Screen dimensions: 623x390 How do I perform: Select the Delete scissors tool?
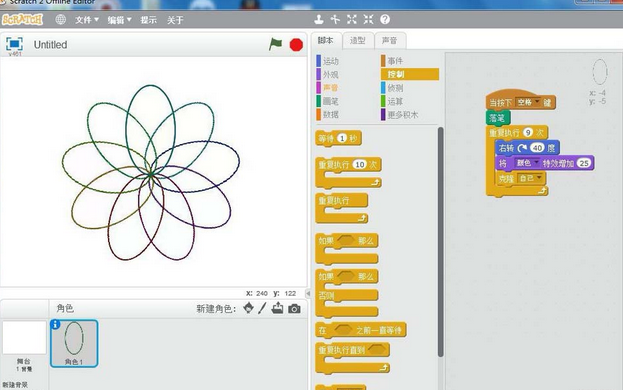(x=335, y=19)
